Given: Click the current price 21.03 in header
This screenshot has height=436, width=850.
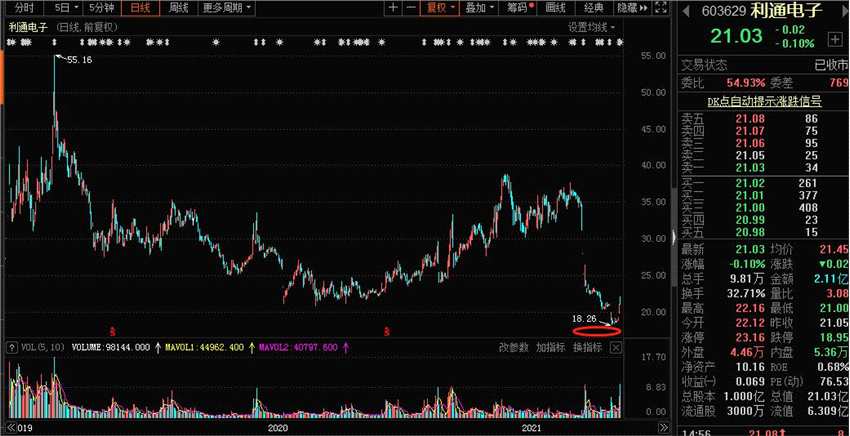Looking at the screenshot, I should 736,36.
